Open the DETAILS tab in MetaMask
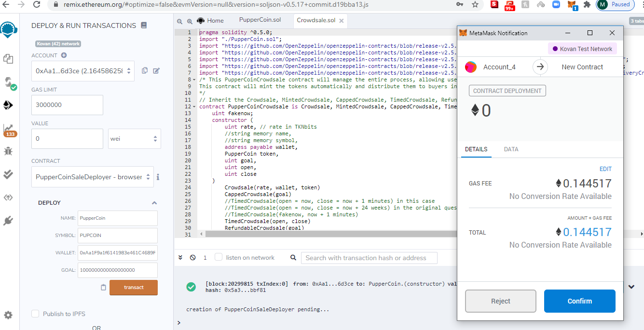 point(476,149)
